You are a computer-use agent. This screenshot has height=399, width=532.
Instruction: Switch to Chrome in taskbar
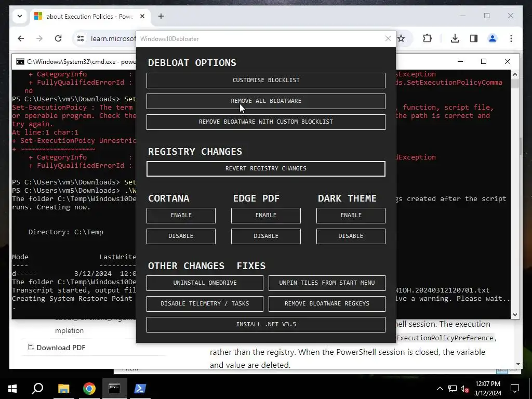pos(89,389)
